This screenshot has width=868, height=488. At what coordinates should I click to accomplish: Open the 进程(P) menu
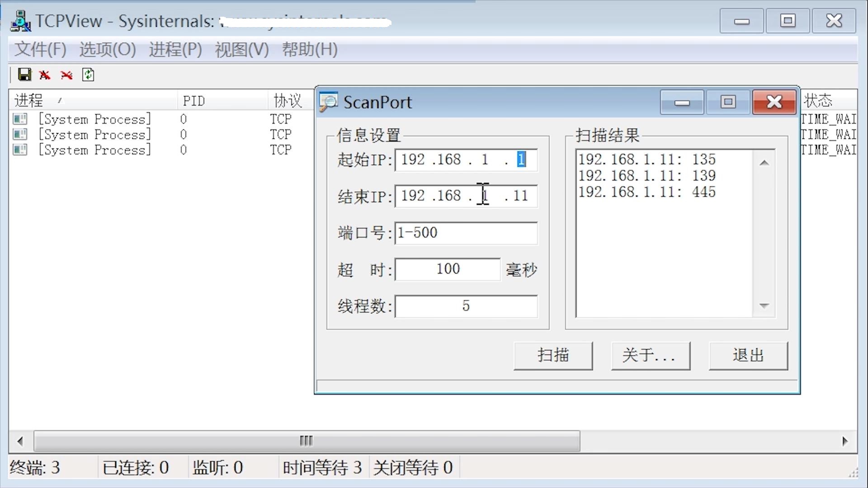click(175, 49)
